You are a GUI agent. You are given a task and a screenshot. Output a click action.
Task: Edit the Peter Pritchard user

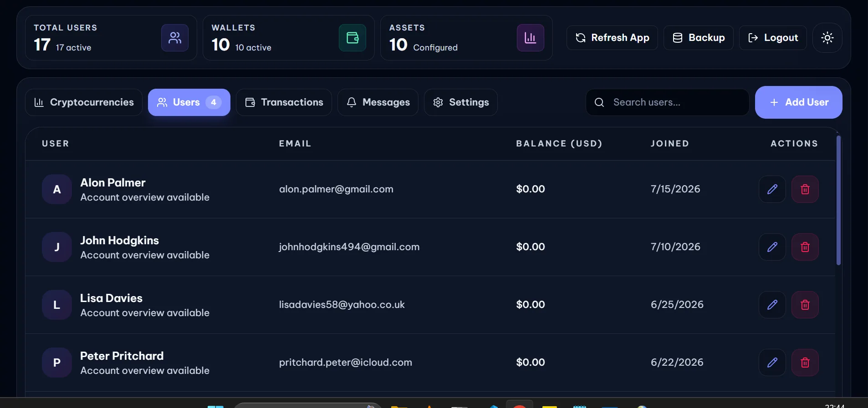pyautogui.click(x=772, y=363)
